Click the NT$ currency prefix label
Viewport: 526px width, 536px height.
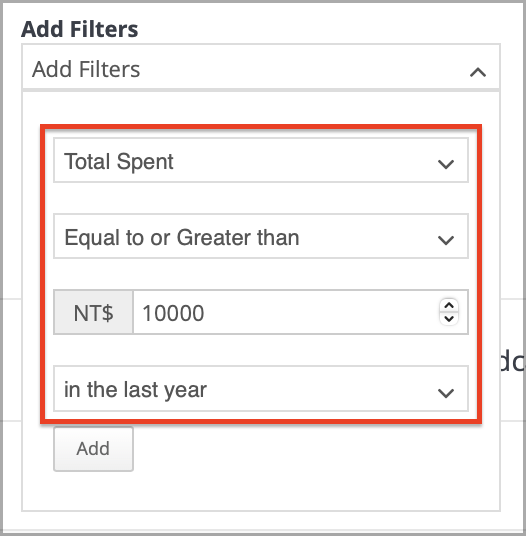(93, 312)
